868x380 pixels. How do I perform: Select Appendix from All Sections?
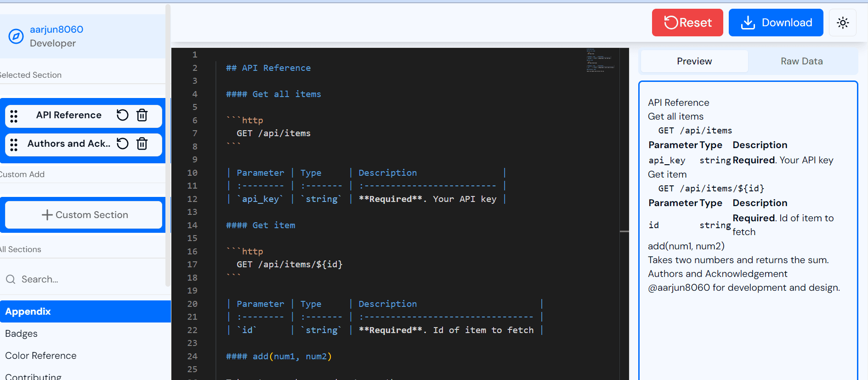pos(85,311)
